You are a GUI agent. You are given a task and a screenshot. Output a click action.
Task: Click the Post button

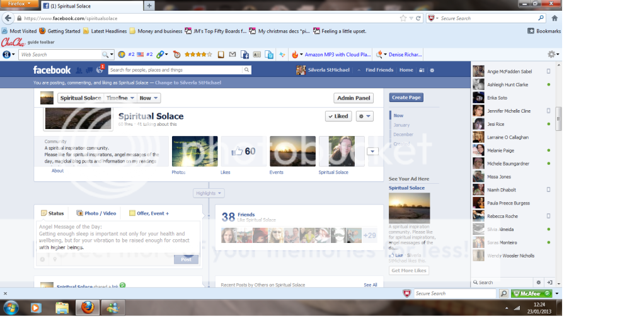pyautogui.click(x=186, y=259)
